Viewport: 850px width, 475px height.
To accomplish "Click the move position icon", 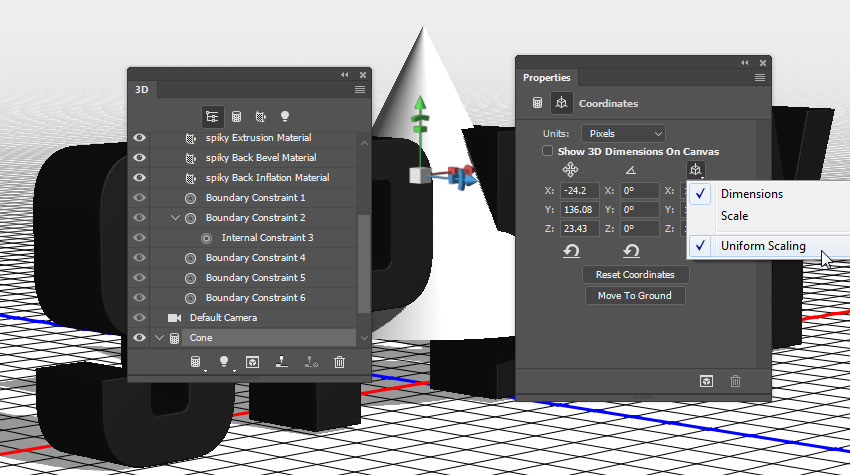I will (x=570, y=170).
